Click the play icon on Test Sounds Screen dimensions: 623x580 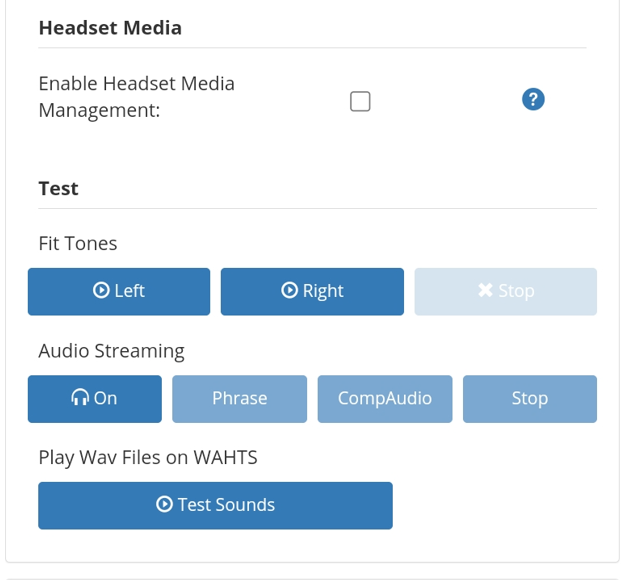click(165, 505)
